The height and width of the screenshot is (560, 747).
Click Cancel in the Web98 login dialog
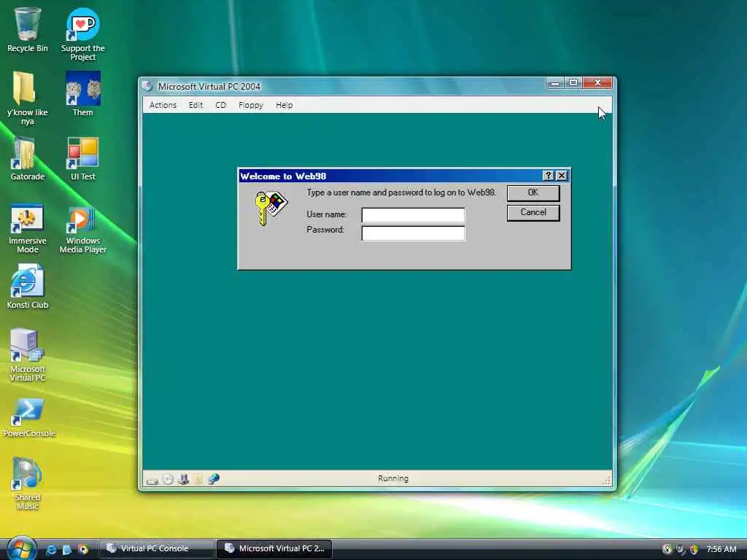tap(533, 212)
